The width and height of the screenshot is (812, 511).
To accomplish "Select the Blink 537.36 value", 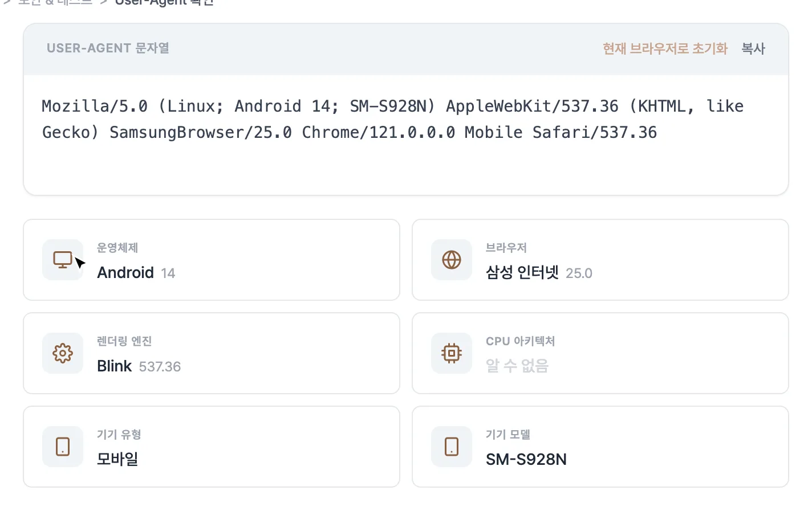I will click(139, 366).
